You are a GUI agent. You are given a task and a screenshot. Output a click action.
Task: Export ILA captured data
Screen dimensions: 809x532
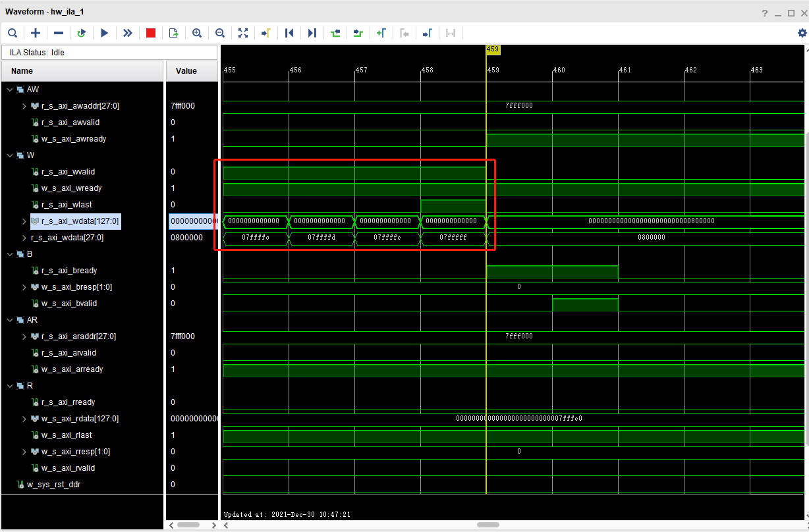click(173, 33)
